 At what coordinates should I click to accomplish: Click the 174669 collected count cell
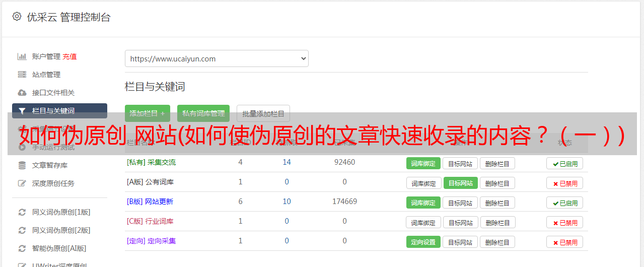pos(344,202)
